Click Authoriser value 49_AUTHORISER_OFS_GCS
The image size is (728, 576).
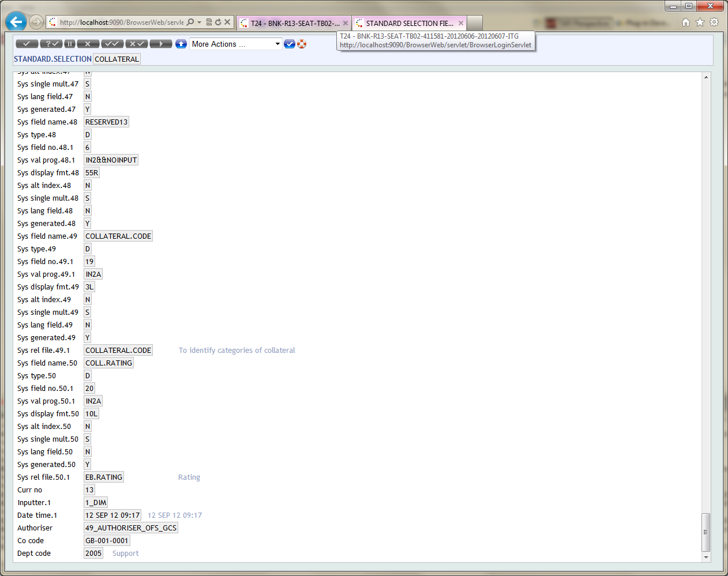[x=131, y=528]
